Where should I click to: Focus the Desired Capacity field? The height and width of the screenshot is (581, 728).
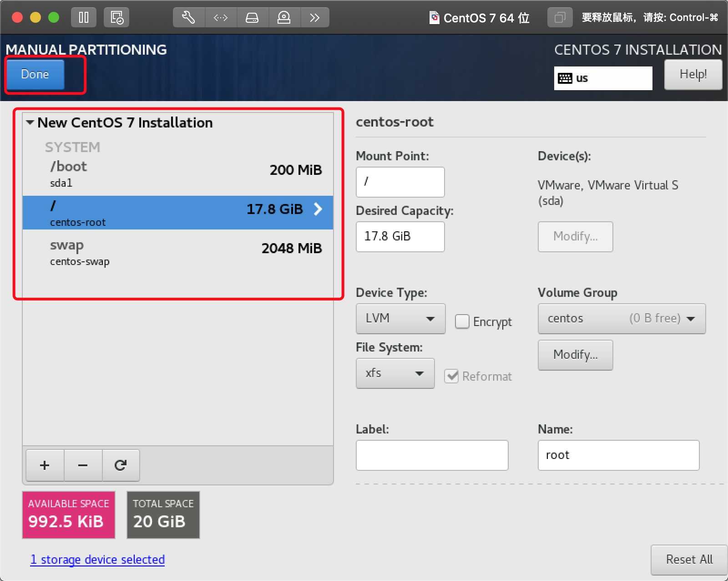(x=400, y=237)
